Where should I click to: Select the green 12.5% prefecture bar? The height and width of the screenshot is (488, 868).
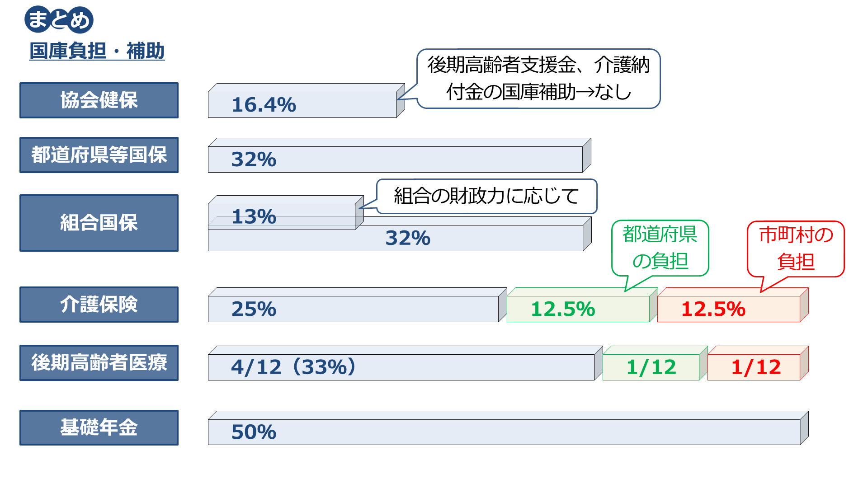[578, 309]
